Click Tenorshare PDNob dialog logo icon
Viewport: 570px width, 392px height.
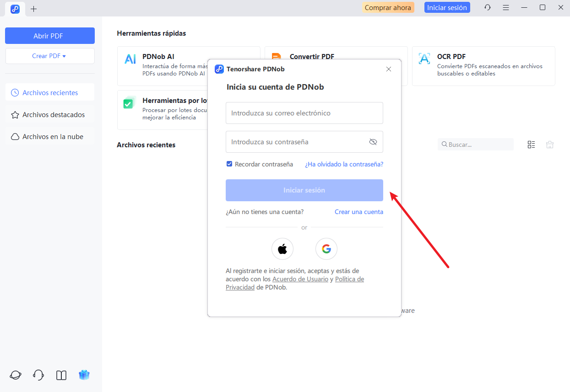[x=219, y=69]
